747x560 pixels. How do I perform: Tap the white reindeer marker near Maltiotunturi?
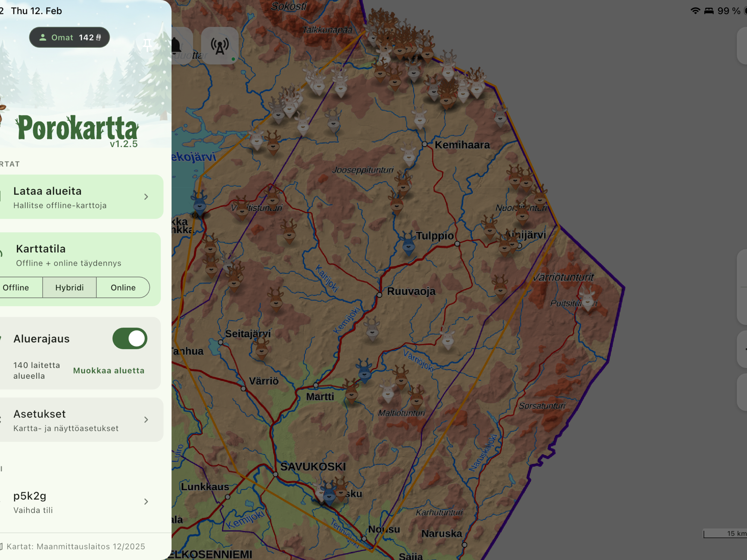388,391
